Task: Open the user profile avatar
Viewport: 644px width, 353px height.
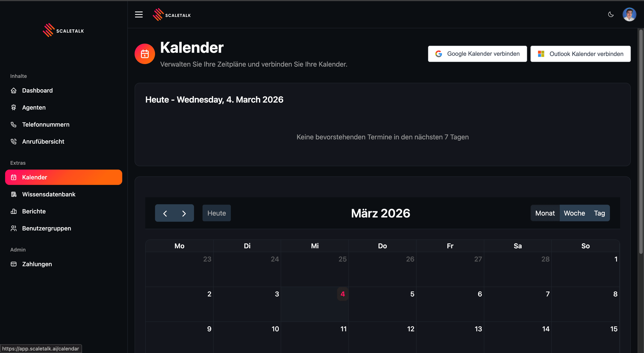Action: pos(629,14)
